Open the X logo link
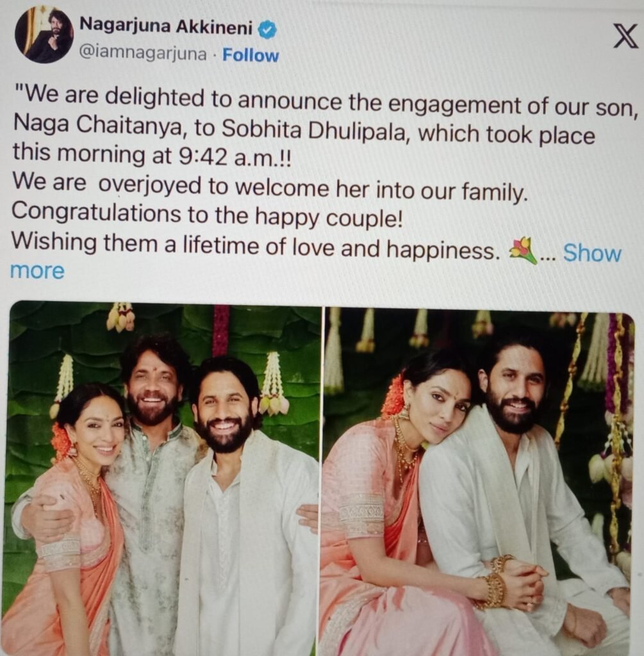Screen dimensions: 644x656 [x=625, y=37]
